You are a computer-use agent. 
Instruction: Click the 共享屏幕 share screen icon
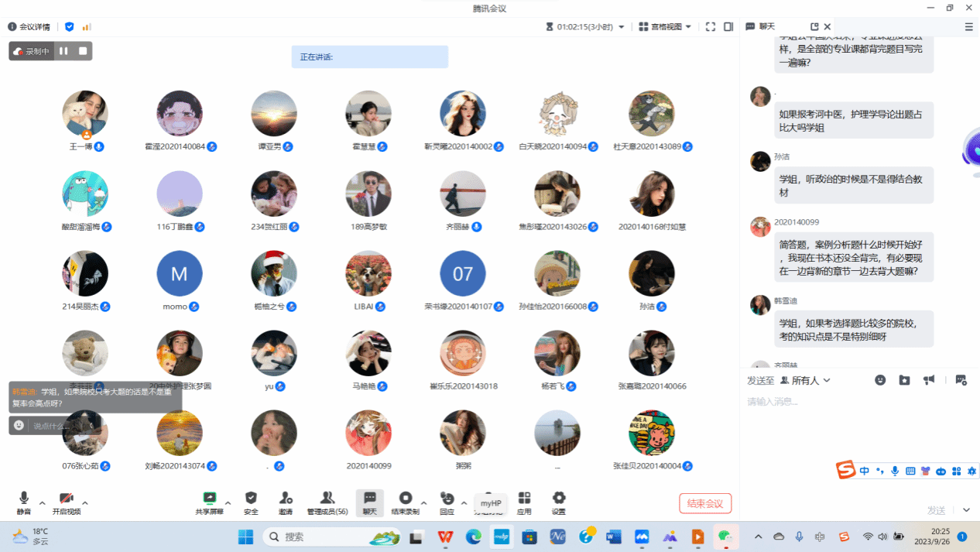(x=209, y=499)
